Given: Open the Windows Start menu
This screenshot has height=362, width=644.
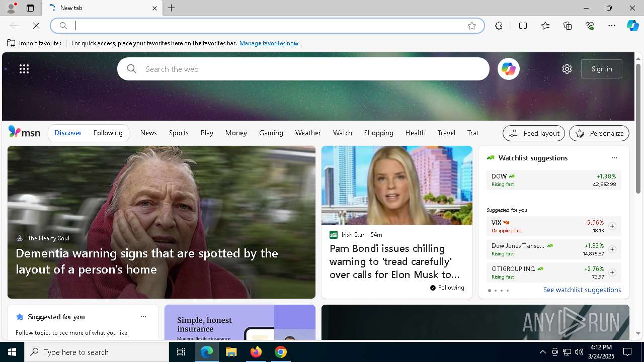Looking at the screenshot, I should [12, 352].
